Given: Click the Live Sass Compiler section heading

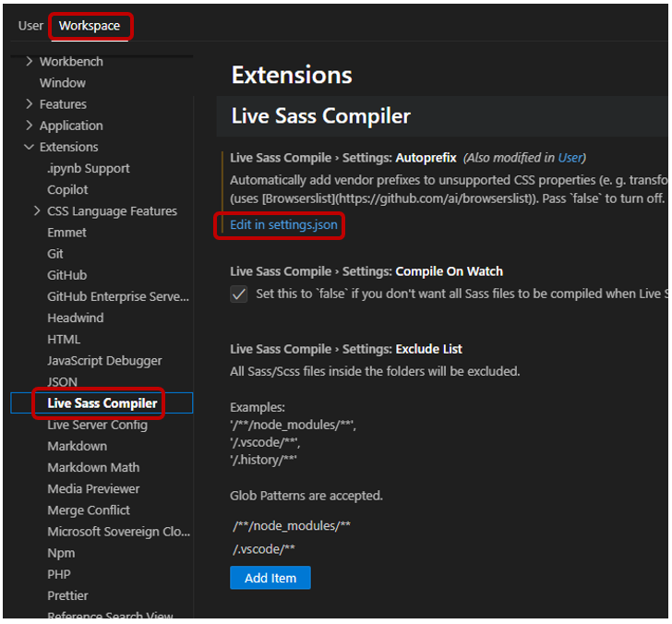Looking at the screenshot, I should [x=321, y=116].
